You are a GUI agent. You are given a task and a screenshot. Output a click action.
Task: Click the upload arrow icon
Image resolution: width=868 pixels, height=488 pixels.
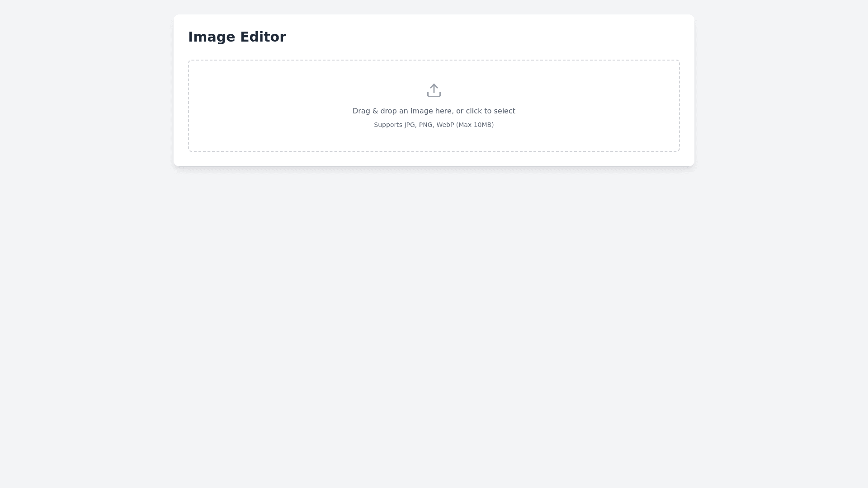434,90
